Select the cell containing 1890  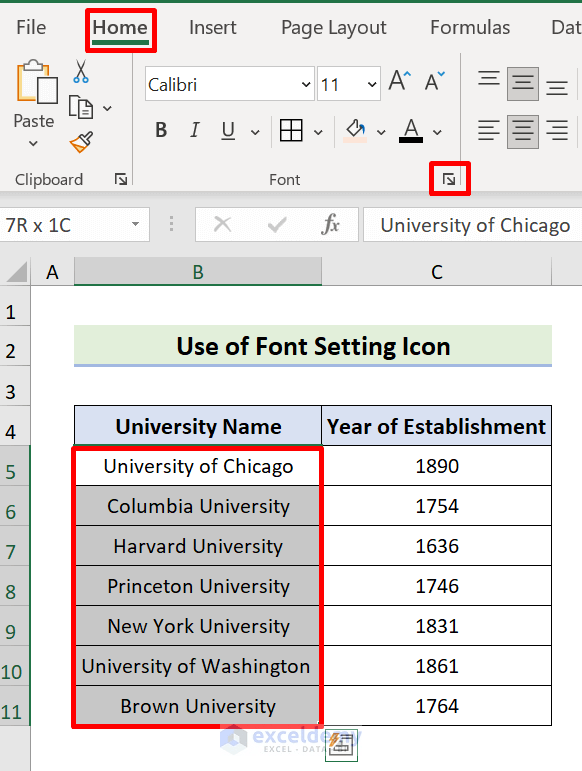(436, 466)
